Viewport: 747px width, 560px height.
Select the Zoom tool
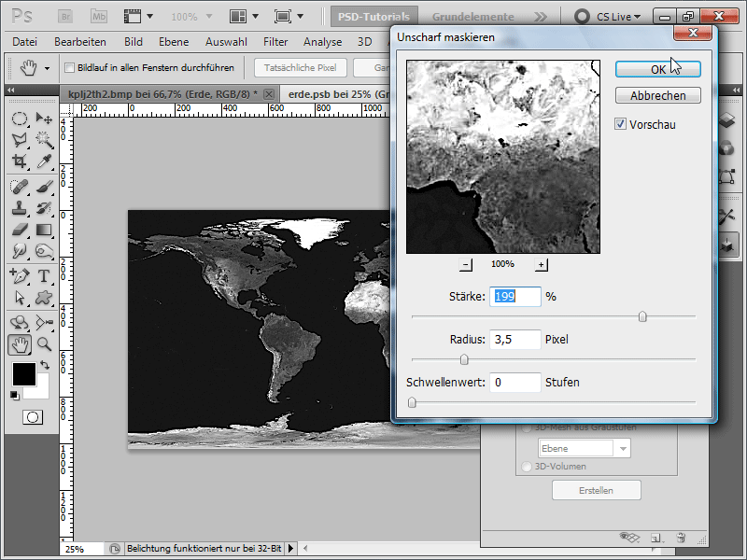pos(44,343)
